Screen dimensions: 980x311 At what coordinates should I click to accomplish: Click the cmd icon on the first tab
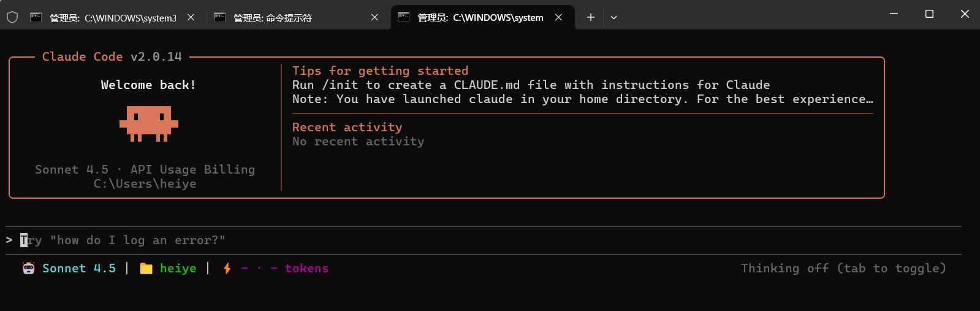(x=36, y=17)
